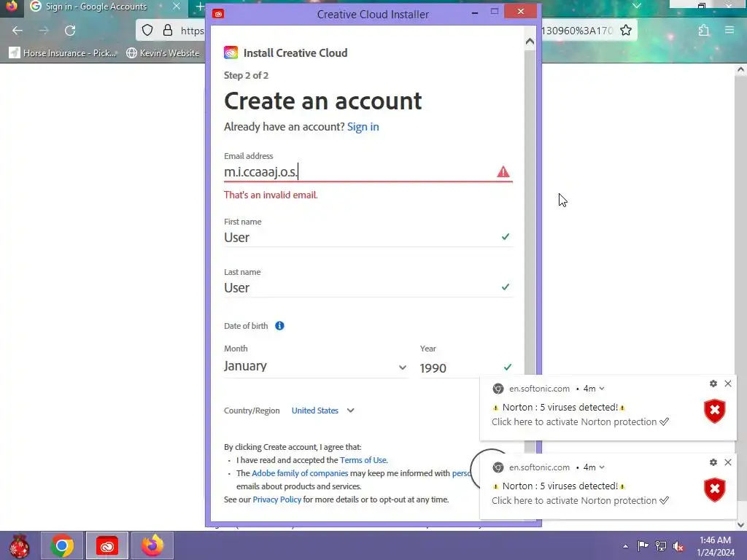Open the Date of birth info icon
Screen dimensions: 747x560
(x=279, y=326)
